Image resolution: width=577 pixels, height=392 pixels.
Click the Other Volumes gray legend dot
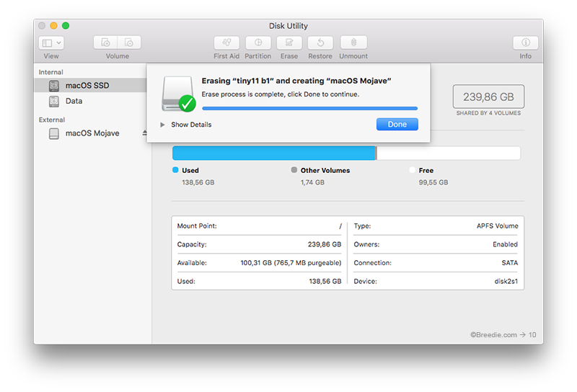pyautogui.click(x=294, y=170)
